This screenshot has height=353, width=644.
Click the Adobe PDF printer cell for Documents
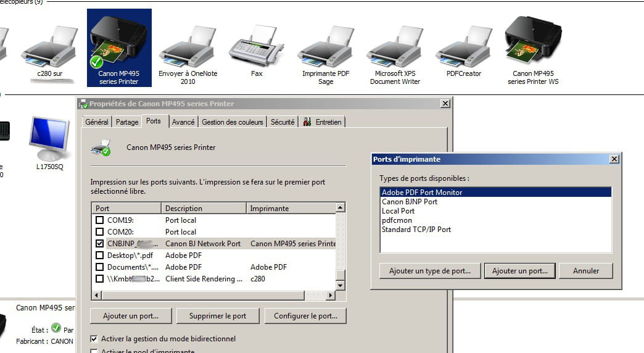[268, 267]
